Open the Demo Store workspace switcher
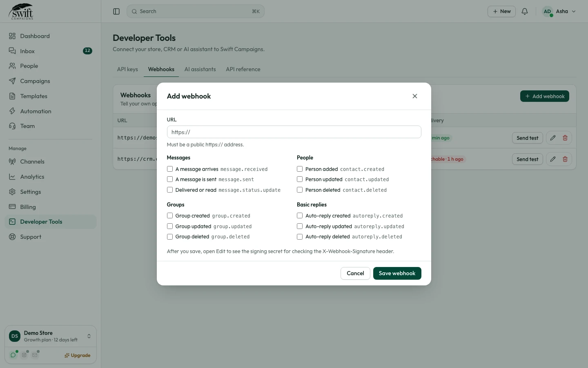This screenshot has height=368, width=588. [x=51, y=336]
